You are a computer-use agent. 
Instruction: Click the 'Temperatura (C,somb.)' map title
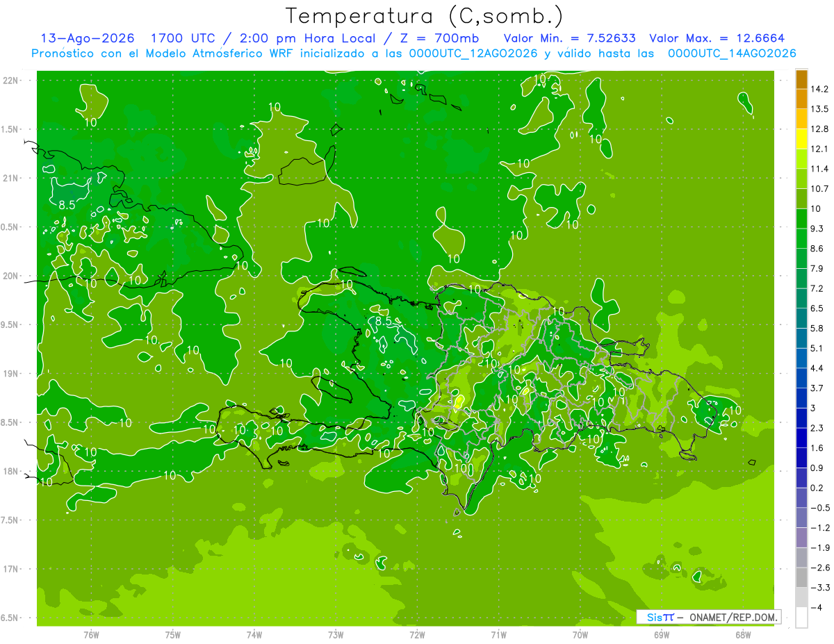pyautogui.click(x=425, y=16)
